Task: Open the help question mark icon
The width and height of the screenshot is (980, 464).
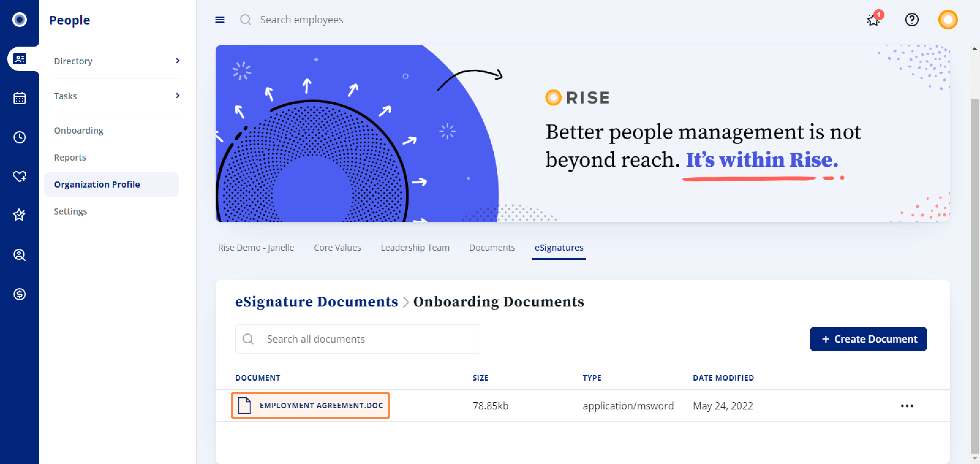Action: click(911, 19)
